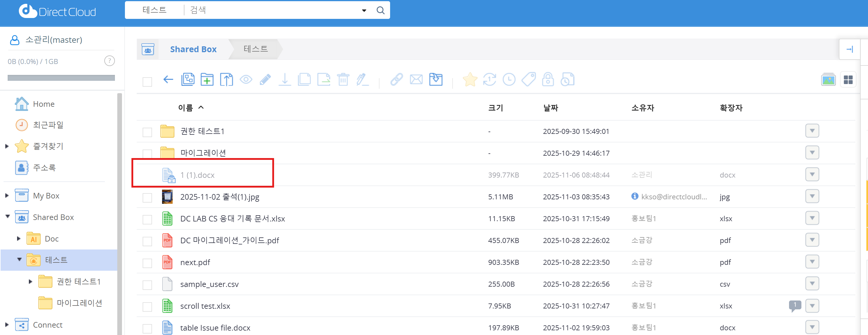Open the file DC 마이그레이션_가이드.pdf

[x=229, y=241]
